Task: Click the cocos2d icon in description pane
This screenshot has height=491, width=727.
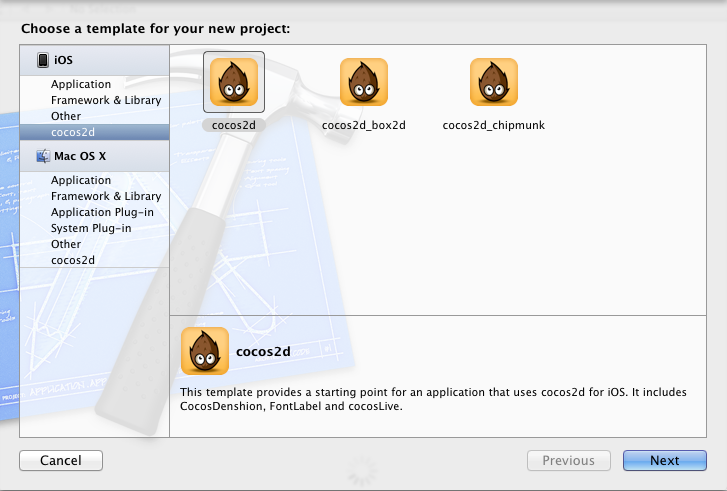Action: coord(205,351)
